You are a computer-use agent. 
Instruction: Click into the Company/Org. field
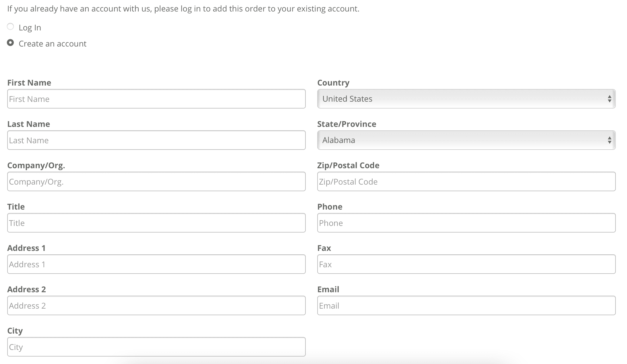156,181
